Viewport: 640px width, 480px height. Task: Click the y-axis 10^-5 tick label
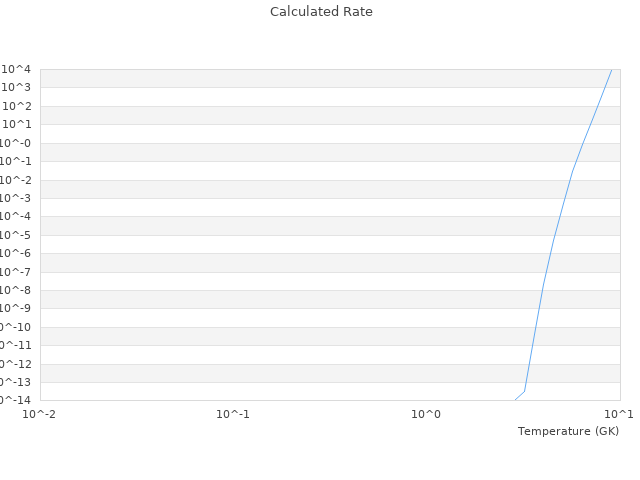pos(15,235)
